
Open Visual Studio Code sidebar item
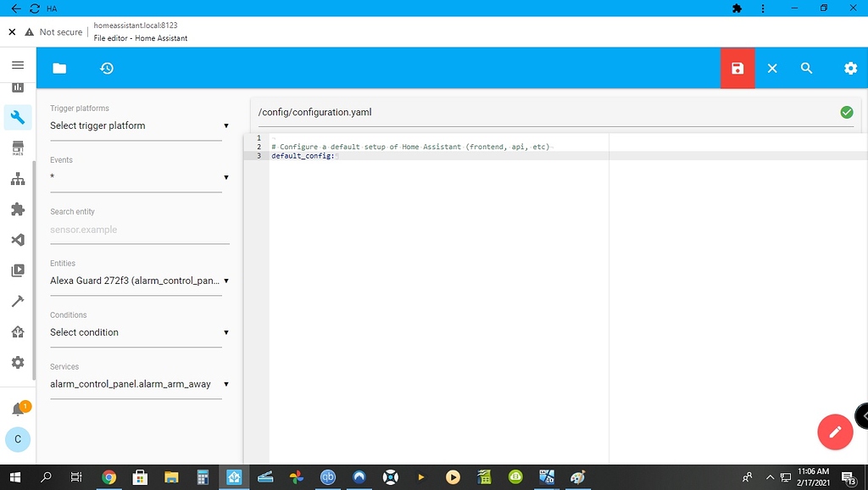coord(18,240)
